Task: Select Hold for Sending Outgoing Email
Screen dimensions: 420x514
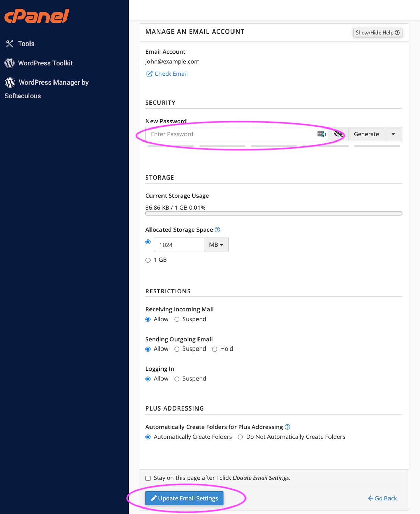Action: click(x=215, y=349)
